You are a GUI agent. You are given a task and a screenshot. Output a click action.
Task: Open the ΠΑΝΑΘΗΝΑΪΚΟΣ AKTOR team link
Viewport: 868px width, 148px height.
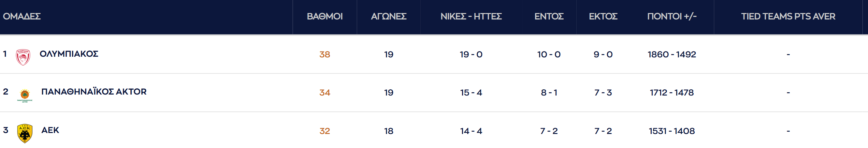pyautogui.click(x=94, y=92)
